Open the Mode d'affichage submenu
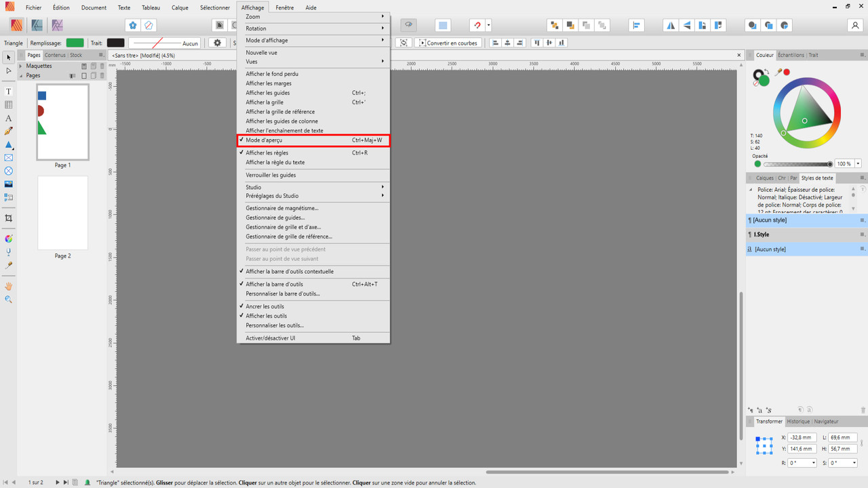The image size is (868, 488). (x=313, y=41)
